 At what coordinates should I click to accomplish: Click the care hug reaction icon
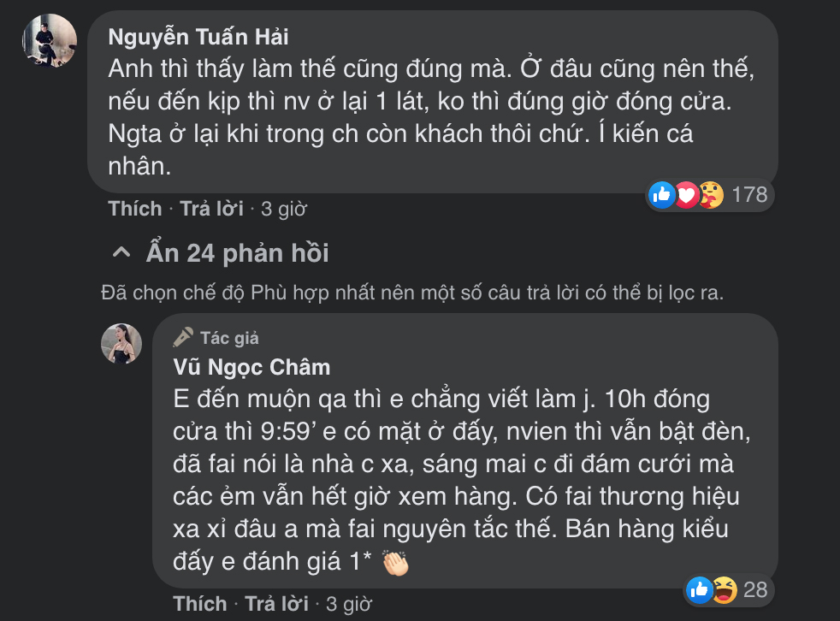710,195
